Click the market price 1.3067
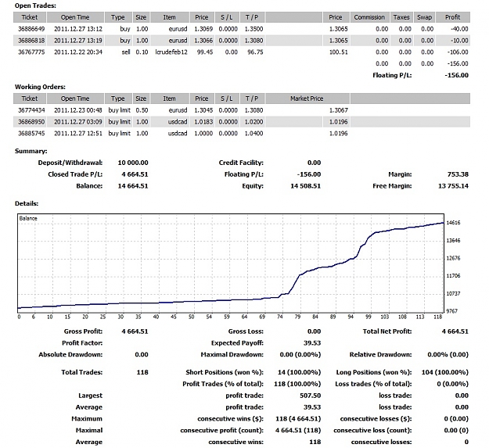The image size is (489, 448). click(338, 110)
